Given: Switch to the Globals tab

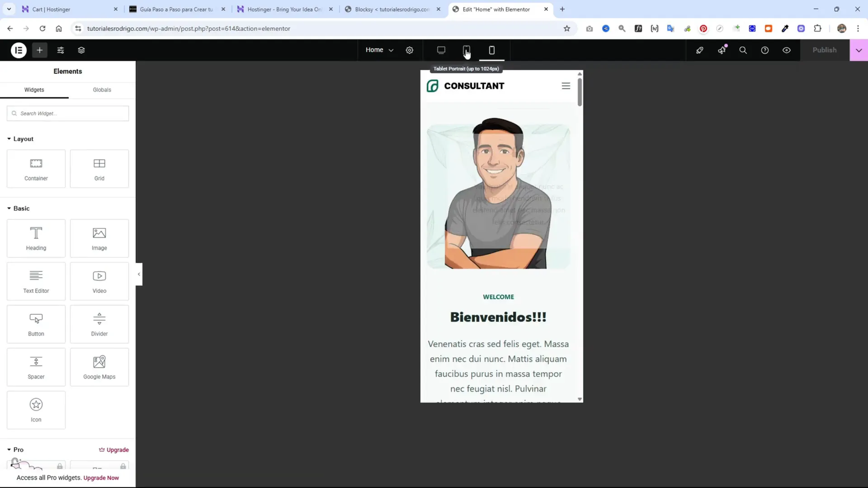Looking at the screenshot, I should 101,89.
